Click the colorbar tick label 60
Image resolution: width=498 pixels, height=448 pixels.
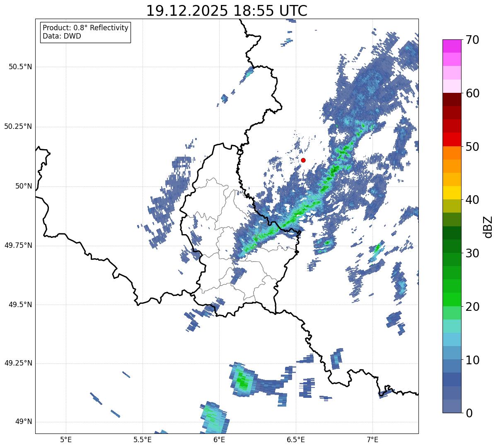tap(472, 93)
